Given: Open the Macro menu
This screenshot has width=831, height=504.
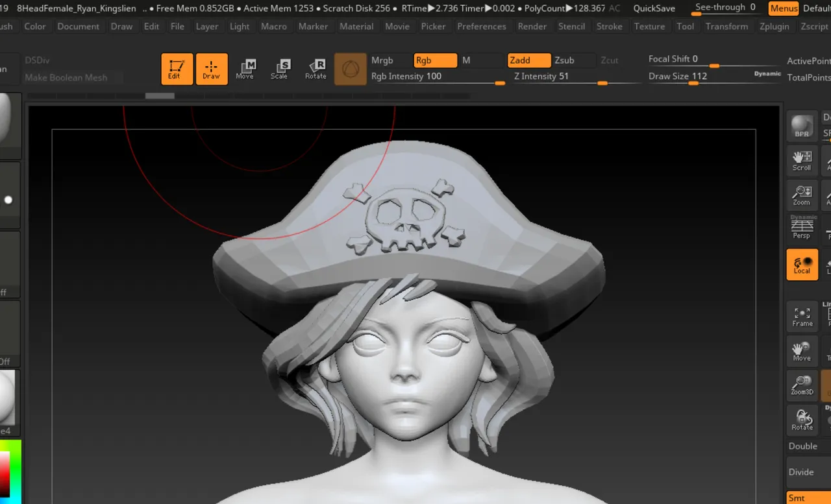Looking at the screenshot, I should click(274, 27).
